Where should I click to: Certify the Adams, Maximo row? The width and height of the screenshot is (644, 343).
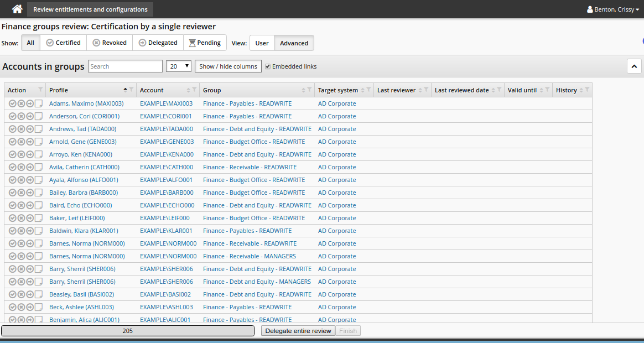pos(13,103)
